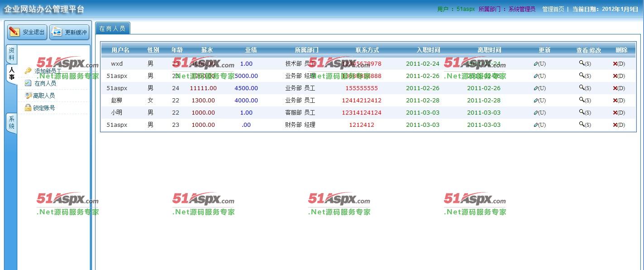The image size is (644, 270).
Task: Open 锁定账号 in the sidebar
Action: [x=44, y=108]
